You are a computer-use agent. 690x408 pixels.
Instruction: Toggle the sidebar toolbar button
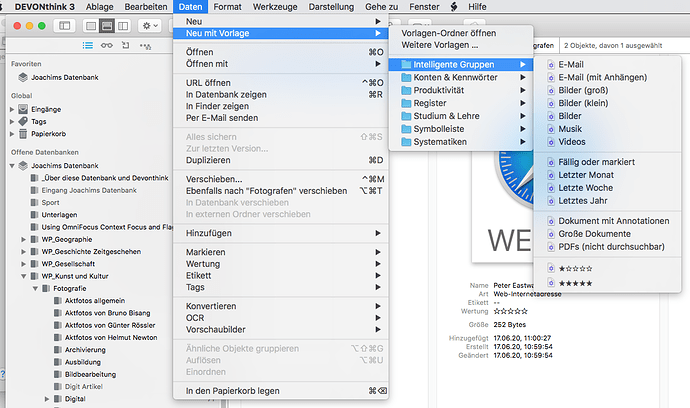(65, 26)
